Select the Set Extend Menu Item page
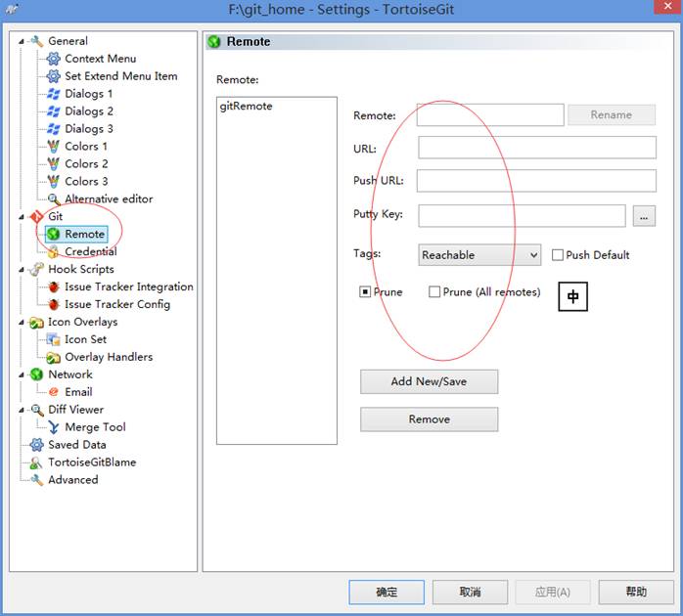The width and height of the screenshot is (683, 616). (120, 76)
